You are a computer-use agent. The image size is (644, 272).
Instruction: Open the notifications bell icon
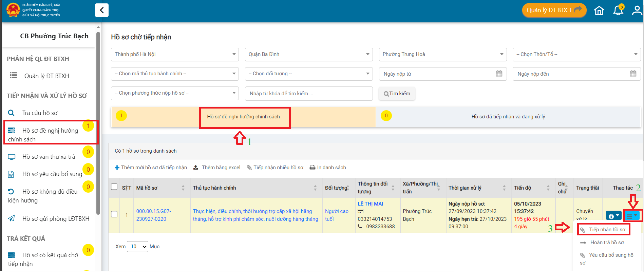[x=618, y=11]
